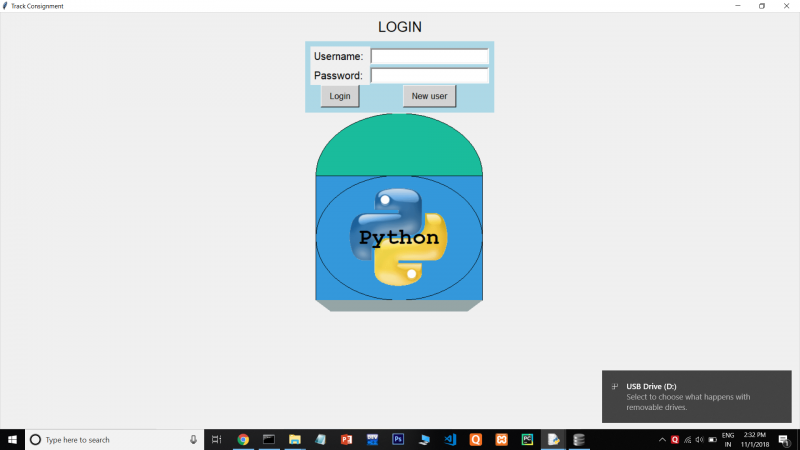Open XAMPP from the taskbar
Image resolution: width=800 pixels, height=450 pixels.
tap(502, 439)
